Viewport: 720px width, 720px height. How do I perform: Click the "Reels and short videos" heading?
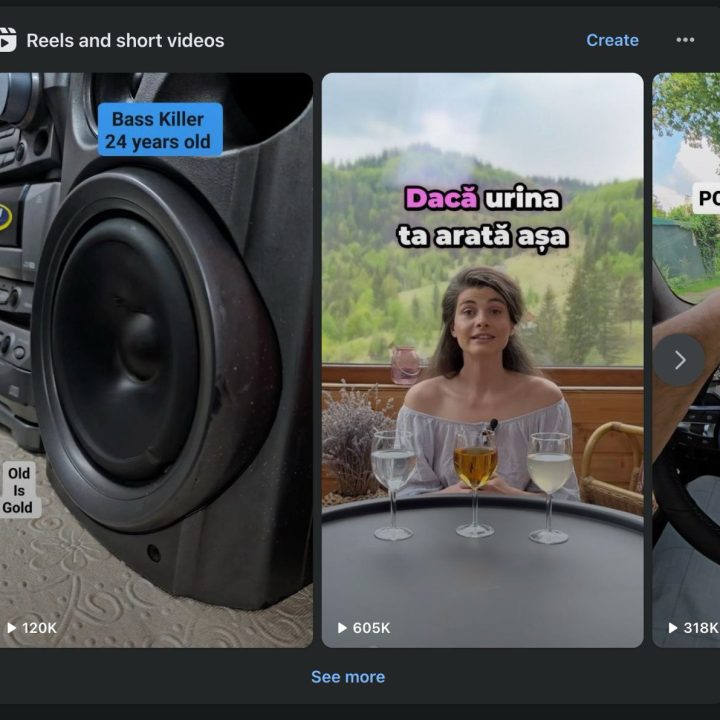pos(125,40)
